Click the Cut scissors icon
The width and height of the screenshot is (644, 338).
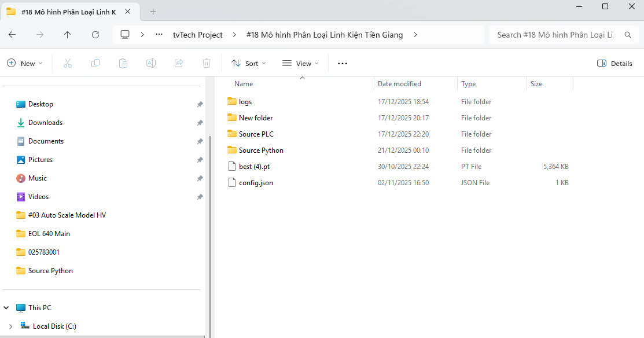point(68,63)
